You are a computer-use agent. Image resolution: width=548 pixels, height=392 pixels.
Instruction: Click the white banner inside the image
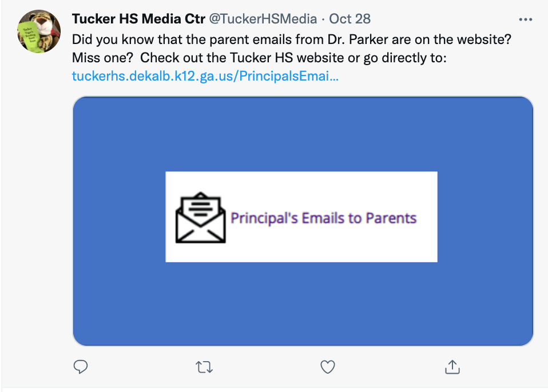[301, 186]
